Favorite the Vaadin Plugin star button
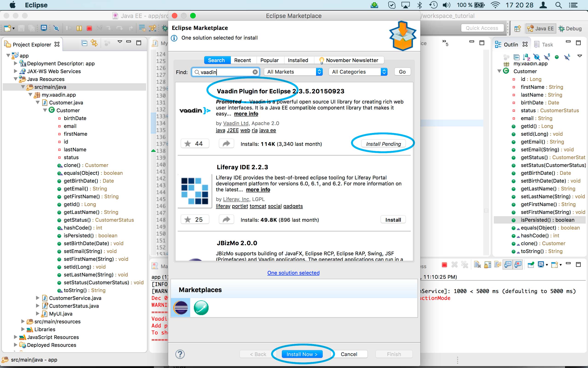This screenshot has width=588, height=368. pyautogui.click(x=195, y=144)
